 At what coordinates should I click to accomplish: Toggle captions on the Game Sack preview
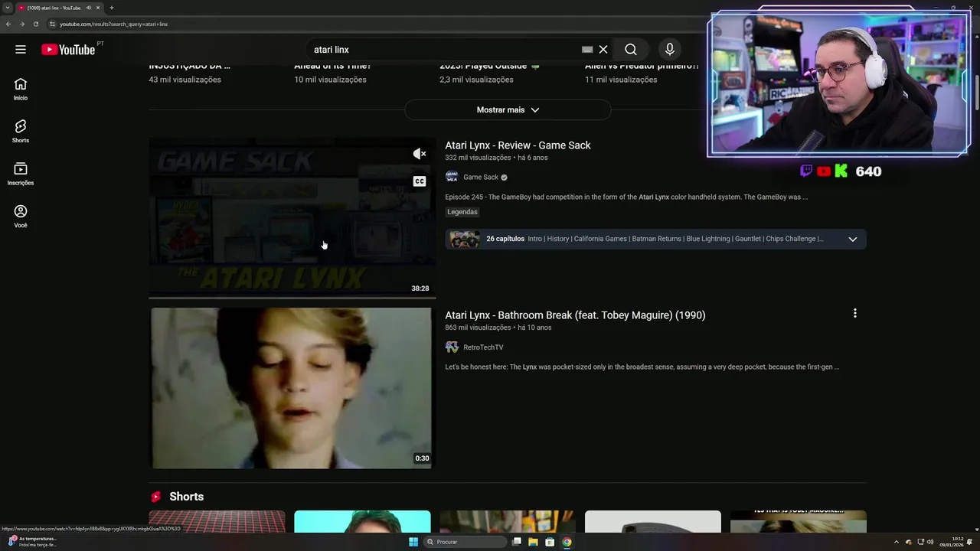pos(420,181)
